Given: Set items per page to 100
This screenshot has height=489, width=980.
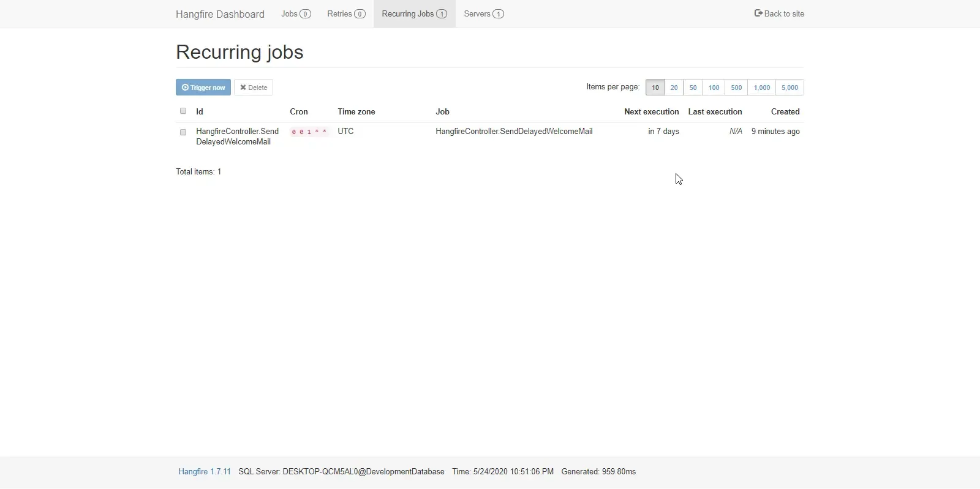Looking at the screenshot, I should (x=714, y=88).
